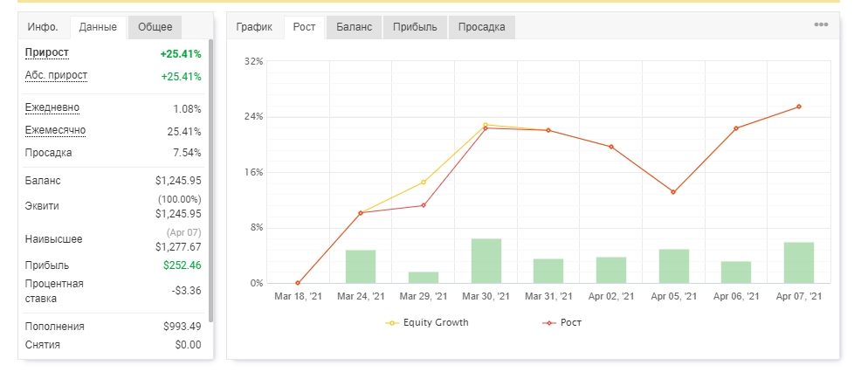Screen dimensions: 868x372
Task: Click the Mar 31 '21 green bar
Action: 548,272
